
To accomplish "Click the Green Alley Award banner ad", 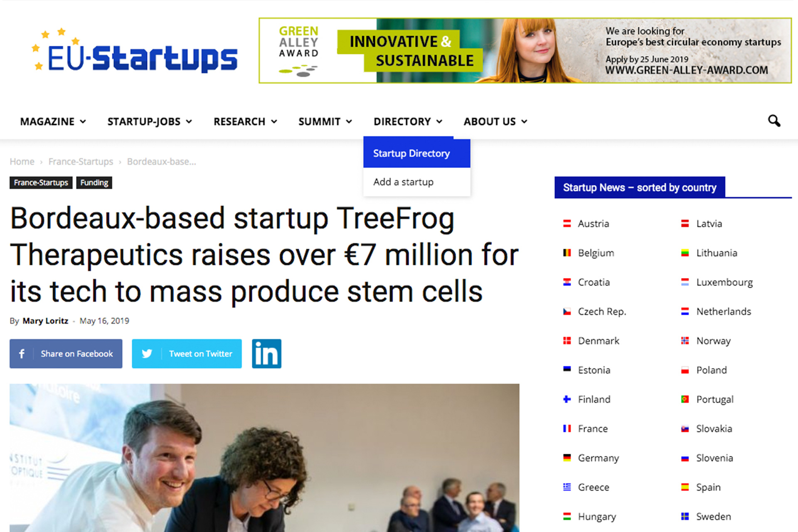I will coord(525,50).
